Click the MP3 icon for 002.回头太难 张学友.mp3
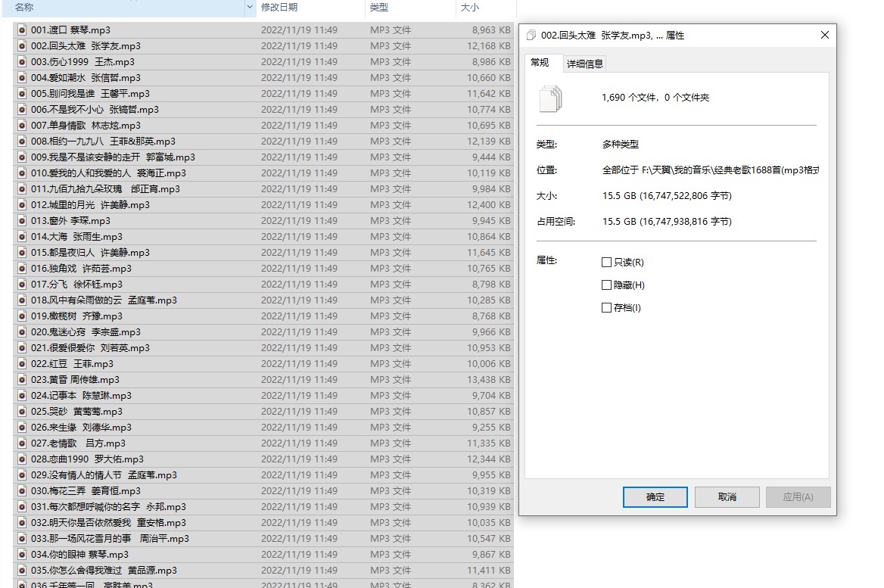884x588 pixels. [22, 45]
